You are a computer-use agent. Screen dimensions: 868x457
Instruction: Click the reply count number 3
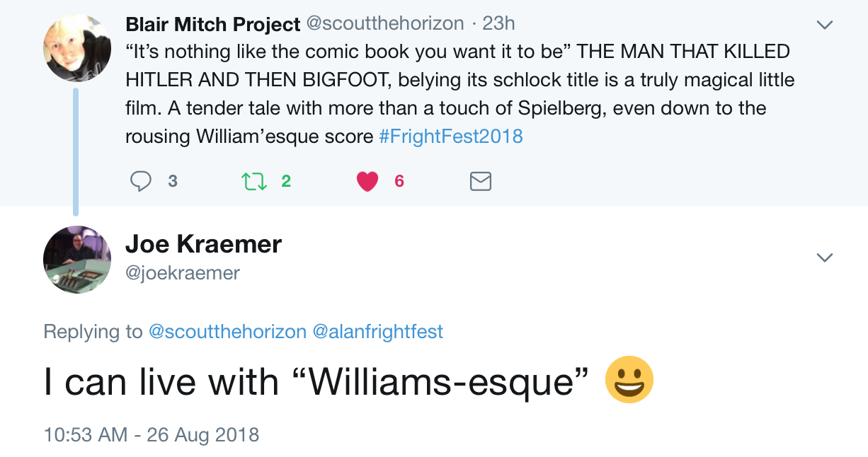tap(173, 182)
